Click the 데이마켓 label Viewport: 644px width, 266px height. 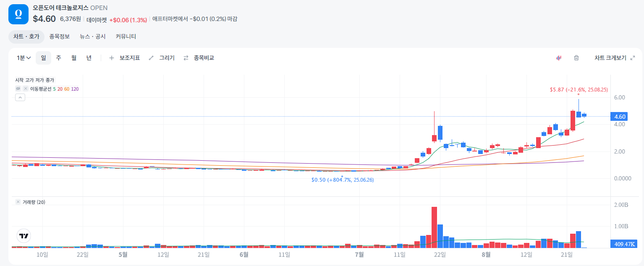click(97, 19)
